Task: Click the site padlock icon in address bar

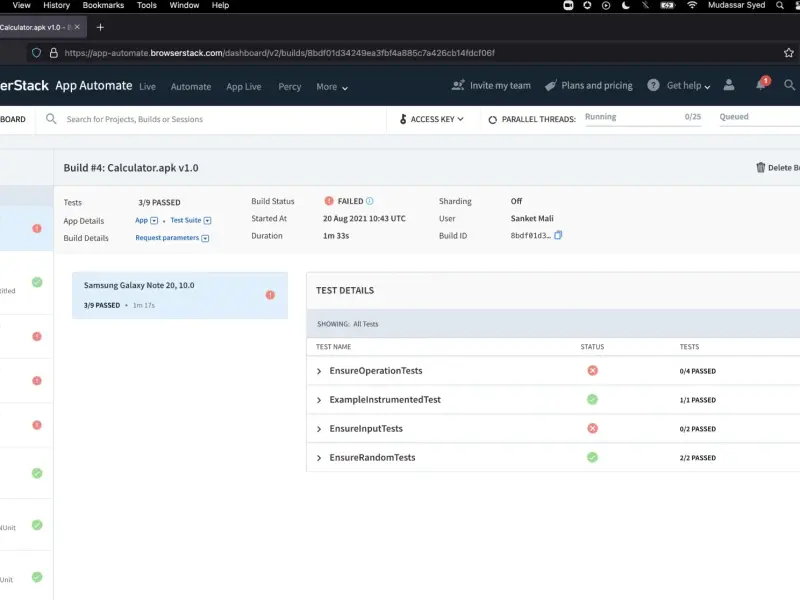Action: click(x=54, y=53)
